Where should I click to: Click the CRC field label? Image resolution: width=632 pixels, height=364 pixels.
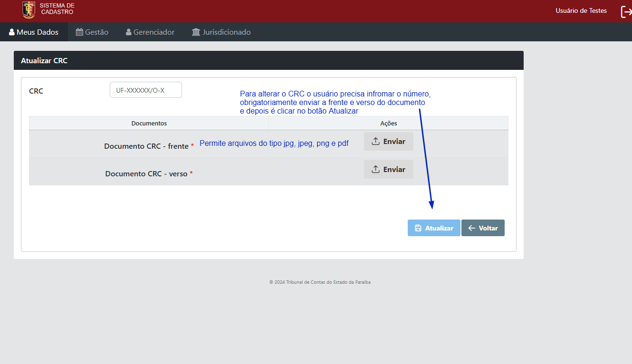pos(36,91)
